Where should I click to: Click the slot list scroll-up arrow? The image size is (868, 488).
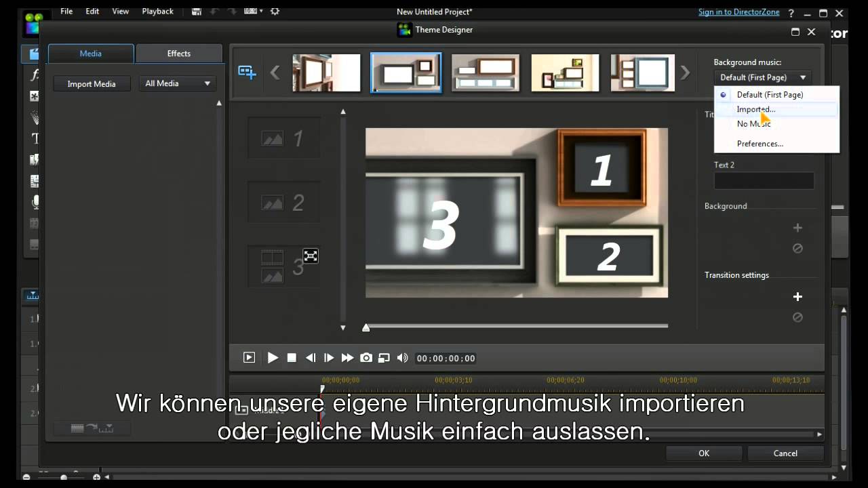[x=343, y=112]
